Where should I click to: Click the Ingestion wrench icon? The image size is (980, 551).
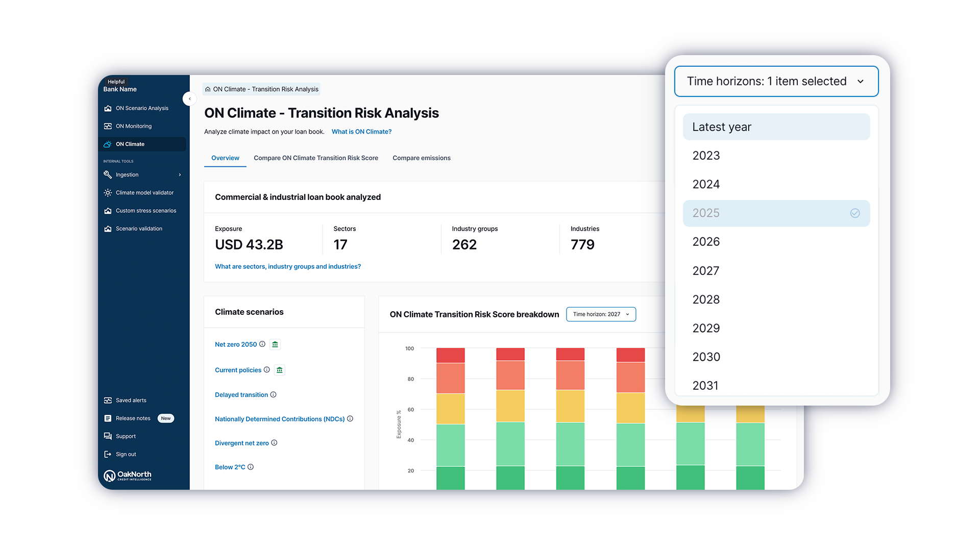coord(108,174)
